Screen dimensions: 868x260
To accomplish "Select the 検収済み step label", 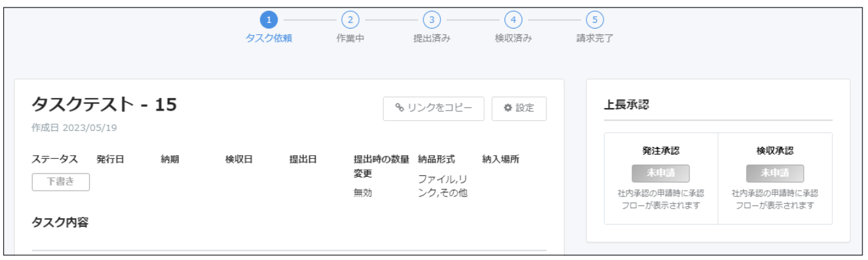I will [x=513, y=38].
